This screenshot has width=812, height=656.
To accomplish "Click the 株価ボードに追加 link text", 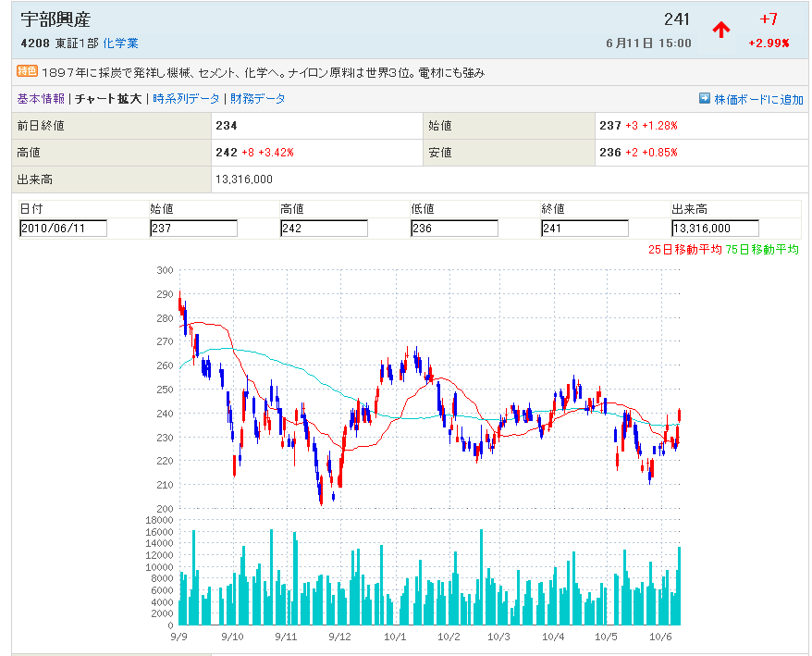I will pos(758,99).
